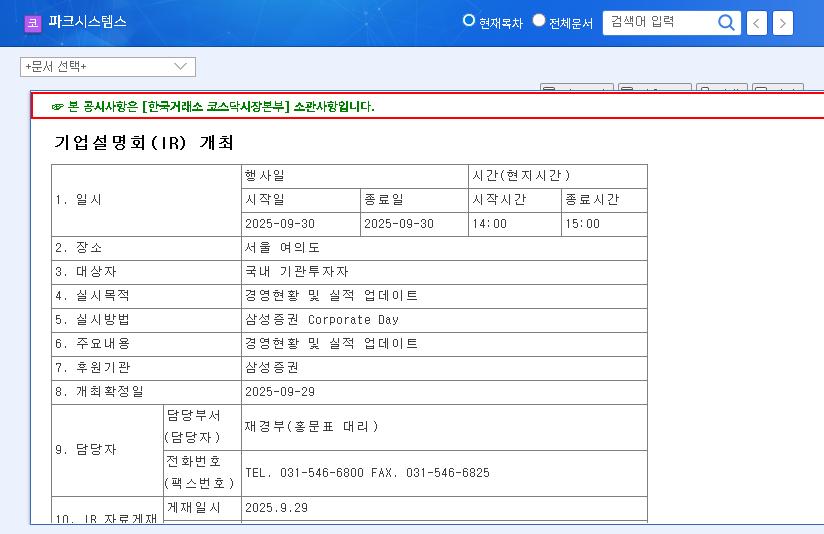The image size is (824, 534).
Task: Go to next search result arrow
Action: [x=782, y=23]
